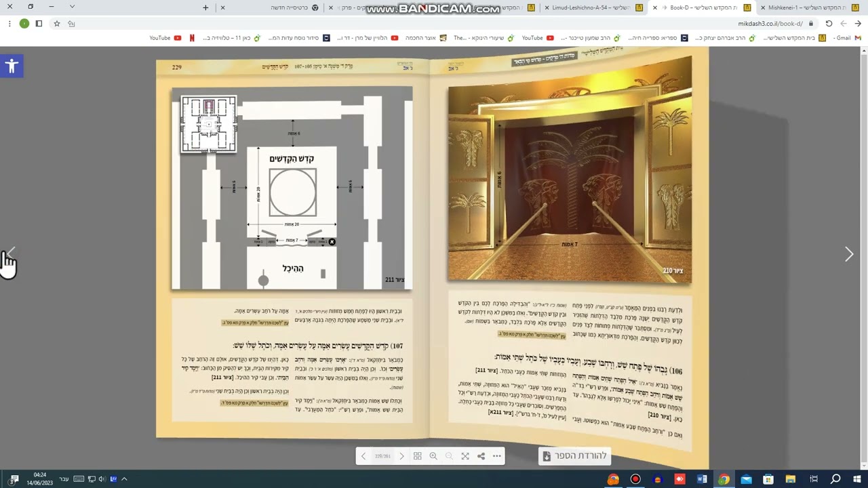Go to previous page arrow on left edge

[12, 254]
